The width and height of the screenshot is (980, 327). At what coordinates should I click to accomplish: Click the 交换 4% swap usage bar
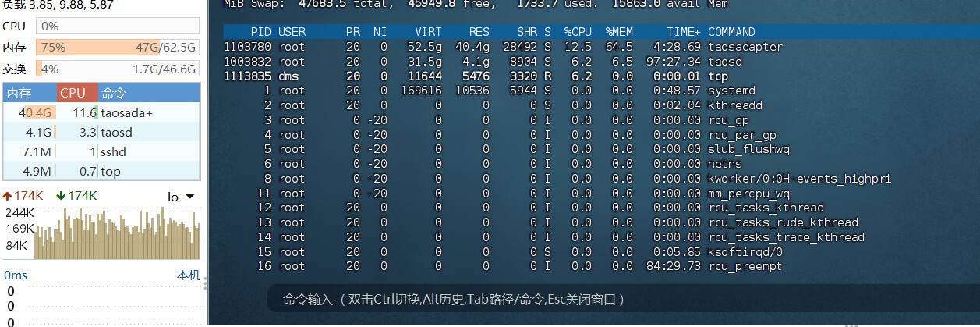[118, 69]
